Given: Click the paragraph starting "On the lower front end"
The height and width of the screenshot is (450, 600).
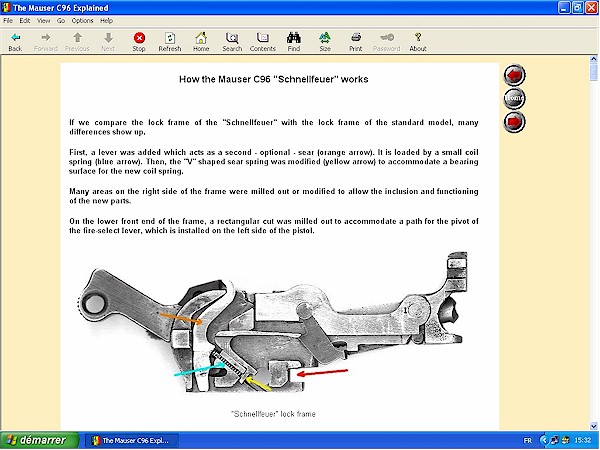Looking at the screenshot, I should (x=274, y=226).
